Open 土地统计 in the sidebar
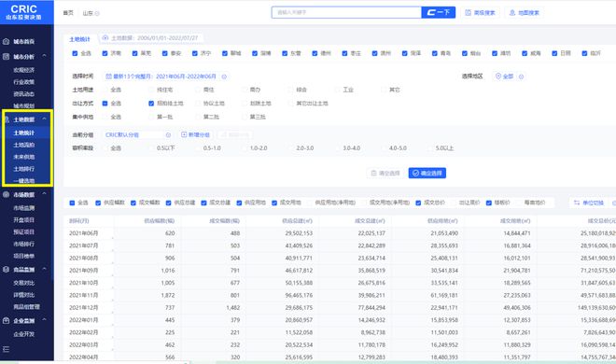The width and height of the screenshot is (616, 364). click(24, 133)
